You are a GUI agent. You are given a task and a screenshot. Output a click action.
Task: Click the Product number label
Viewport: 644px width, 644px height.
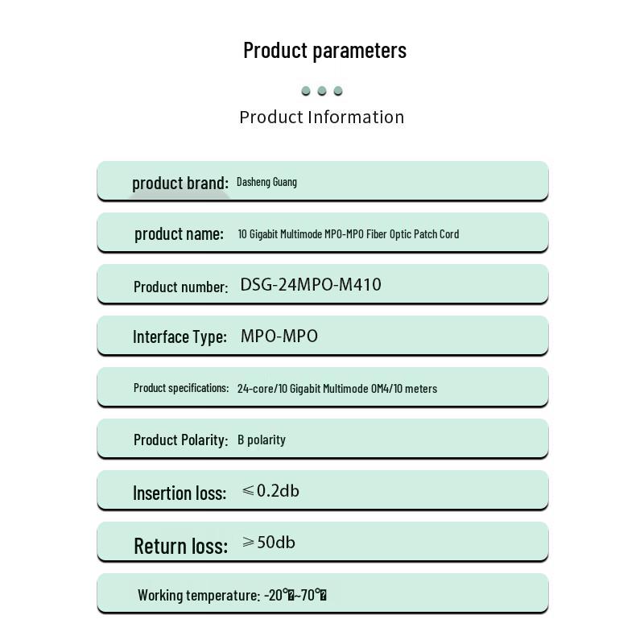pos(180,287)
